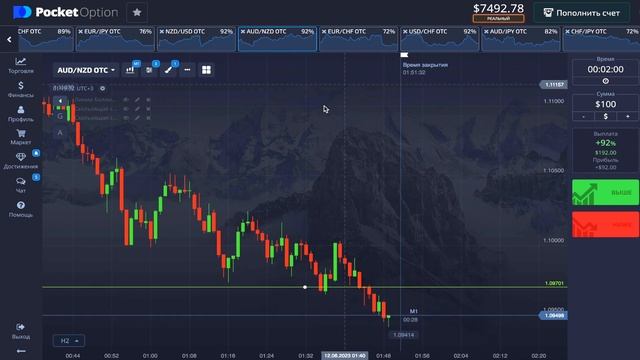This screenshot has height=360, width=640.
Task: Switch to NZD/USD OTC tab
Action: [196, 39]
